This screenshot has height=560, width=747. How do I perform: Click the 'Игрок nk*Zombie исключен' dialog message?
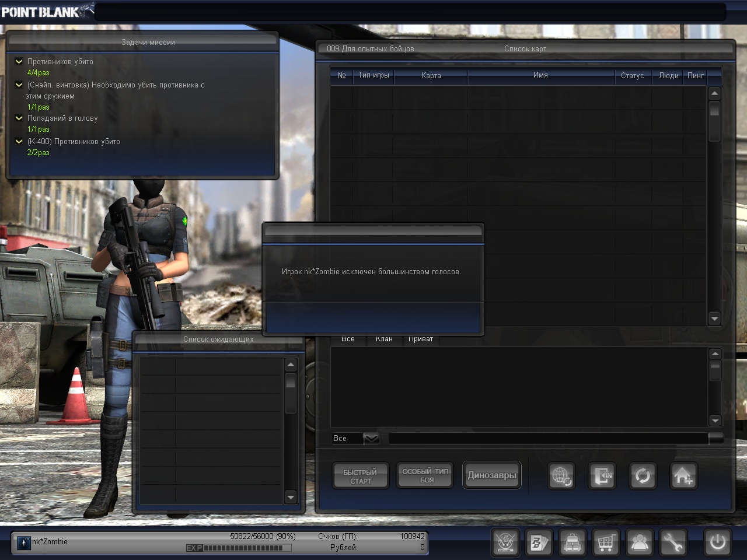(371, 272)
